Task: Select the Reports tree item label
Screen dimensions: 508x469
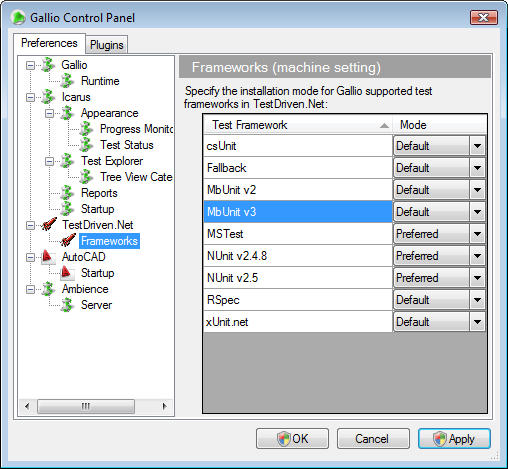Action: pos(99,193)
